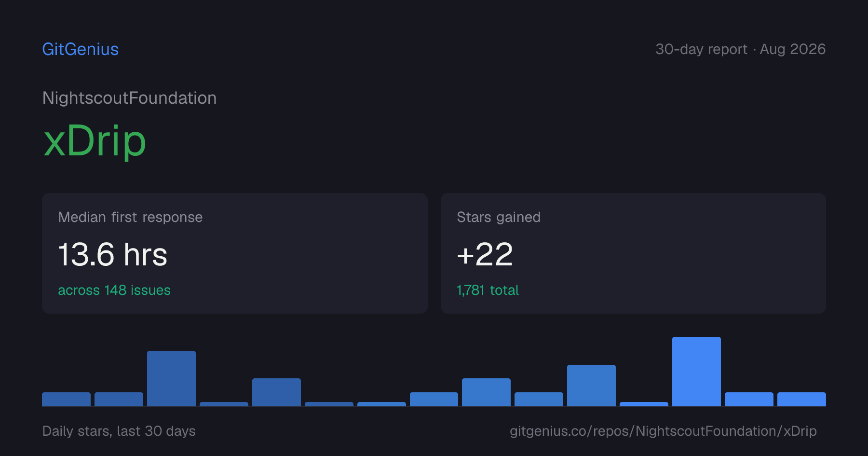
Task: Click the first bar of the chart
Action: pos(66,399)
